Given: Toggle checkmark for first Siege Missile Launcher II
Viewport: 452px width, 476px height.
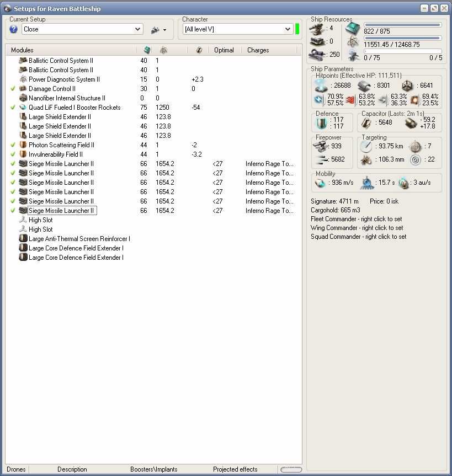Looking at the screenshot, I should tap(13, 164).
